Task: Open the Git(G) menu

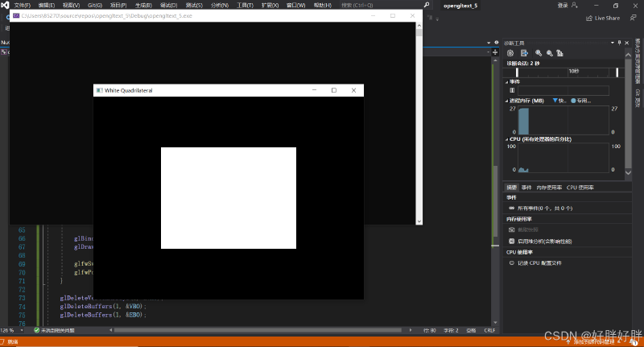Action: click(x=95, y=6)
